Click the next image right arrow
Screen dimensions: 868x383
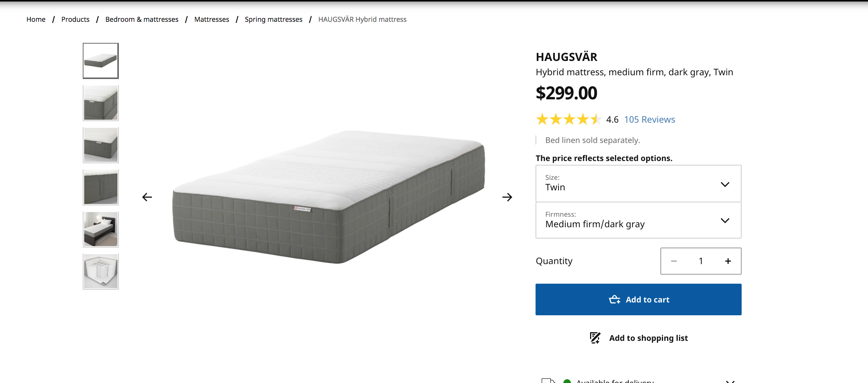pos(507,197)
